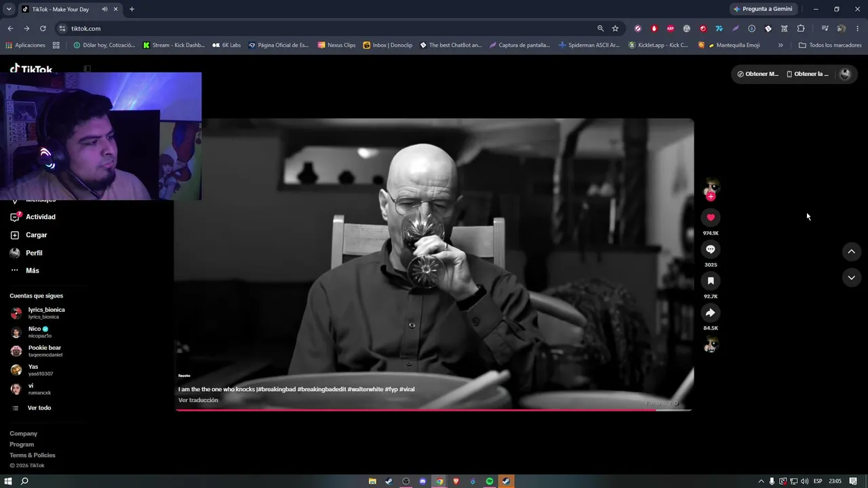Go back in the browser
Viewport: 868px width, 488px height.
coord(10,28)
